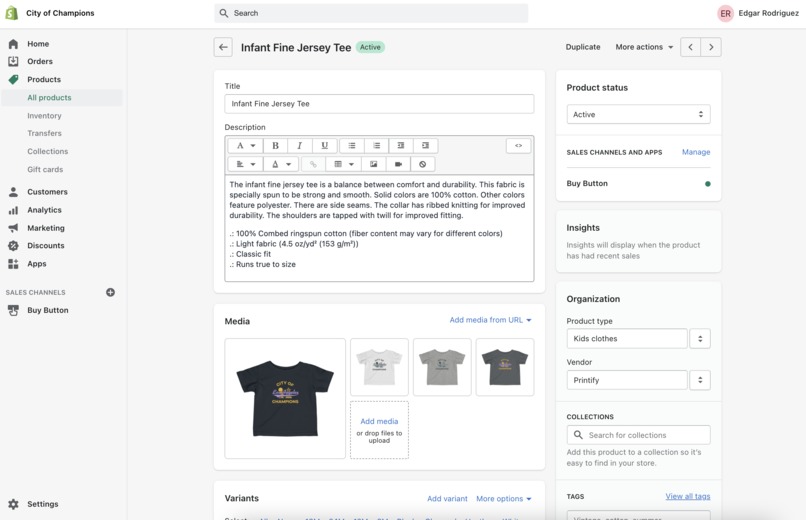Open Gift cards submenu
This screenshot has height=520, width=806.
(x=45, y=169)
